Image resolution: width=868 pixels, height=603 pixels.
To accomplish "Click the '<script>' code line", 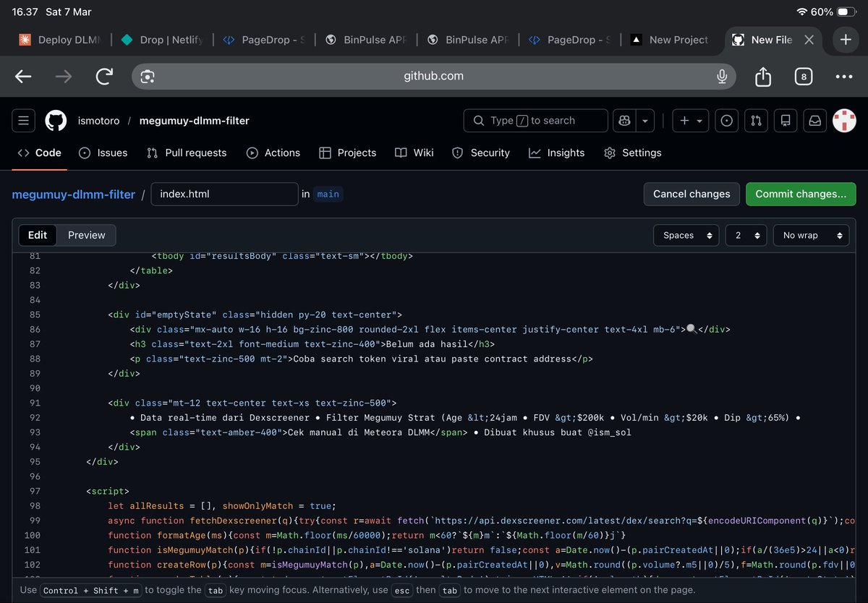I will [x=108, y=491].
